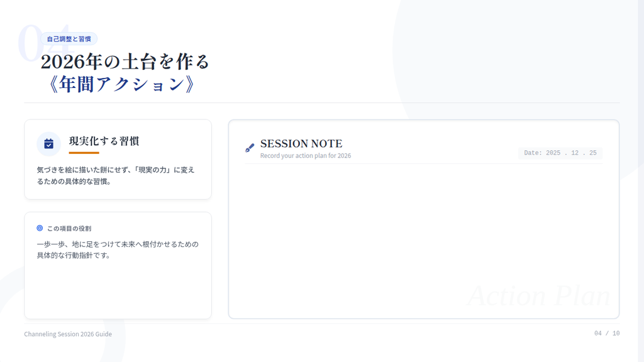Select the この項目の役割 label
644x362 pixels.
69,229
